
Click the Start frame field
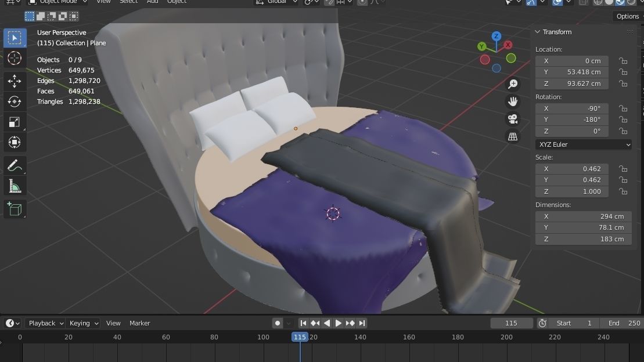coord(574,323)
